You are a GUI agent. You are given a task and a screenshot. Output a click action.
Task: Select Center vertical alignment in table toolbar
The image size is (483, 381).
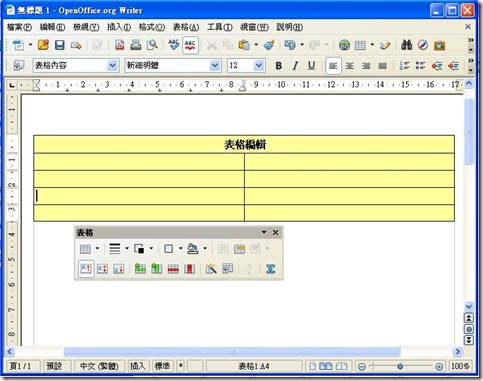[102, 269]
